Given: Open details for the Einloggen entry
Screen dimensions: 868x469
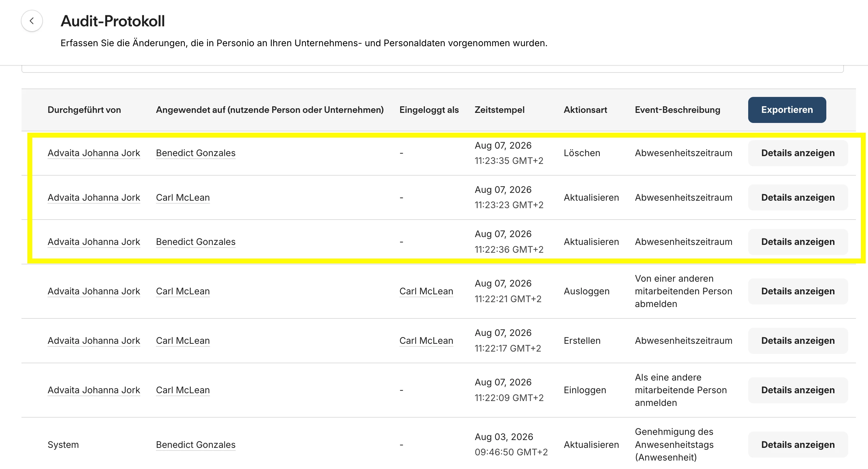Looking at the screenshot, I should point(798,390).
